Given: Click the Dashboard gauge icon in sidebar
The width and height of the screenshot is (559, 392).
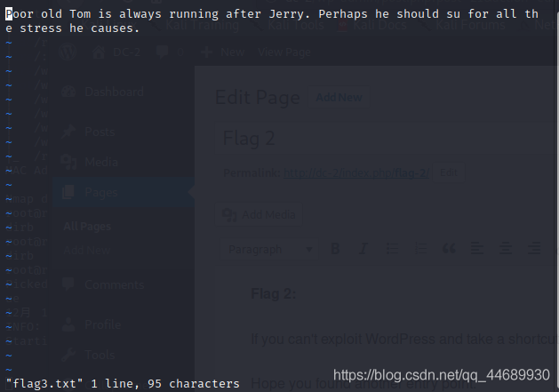Looking at the screenshot, I should click(x=68, y=92).
